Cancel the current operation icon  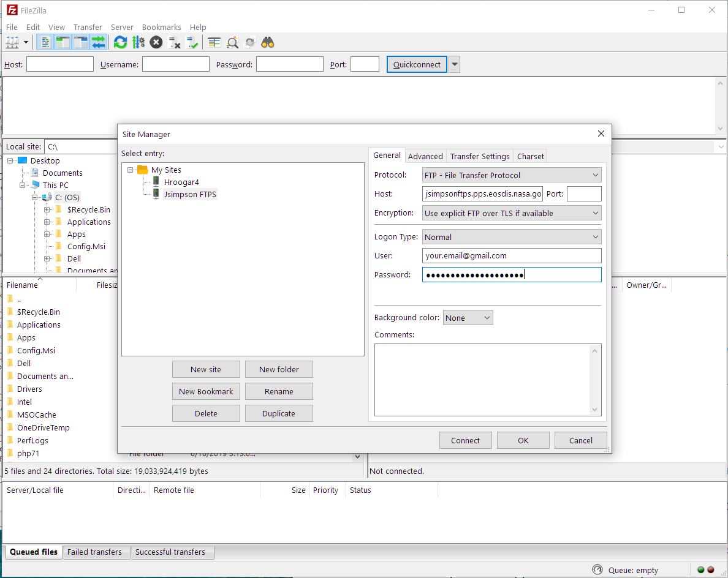pos(156,43)
